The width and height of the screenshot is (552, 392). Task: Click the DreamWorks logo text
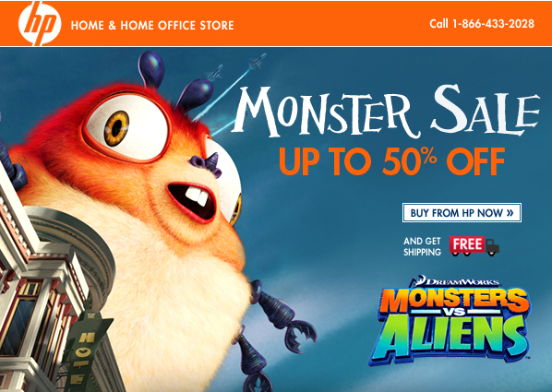458,281
